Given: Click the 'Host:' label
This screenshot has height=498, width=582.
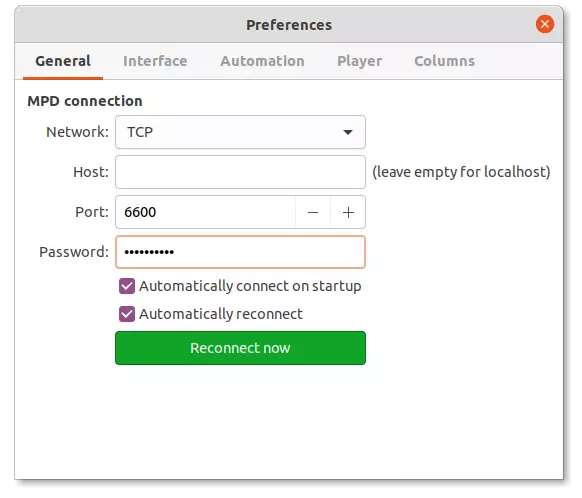Looking at the screenshot, I should (91, 172).
